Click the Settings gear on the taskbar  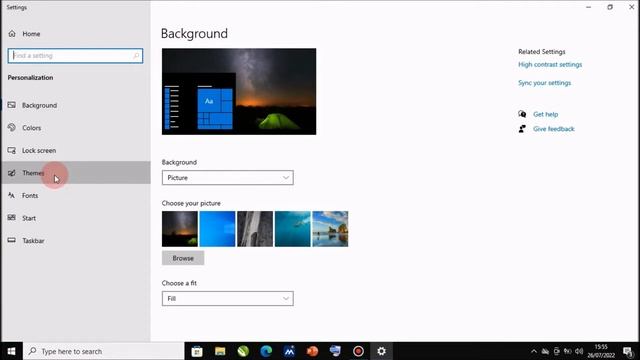click(x=381, y=351)
